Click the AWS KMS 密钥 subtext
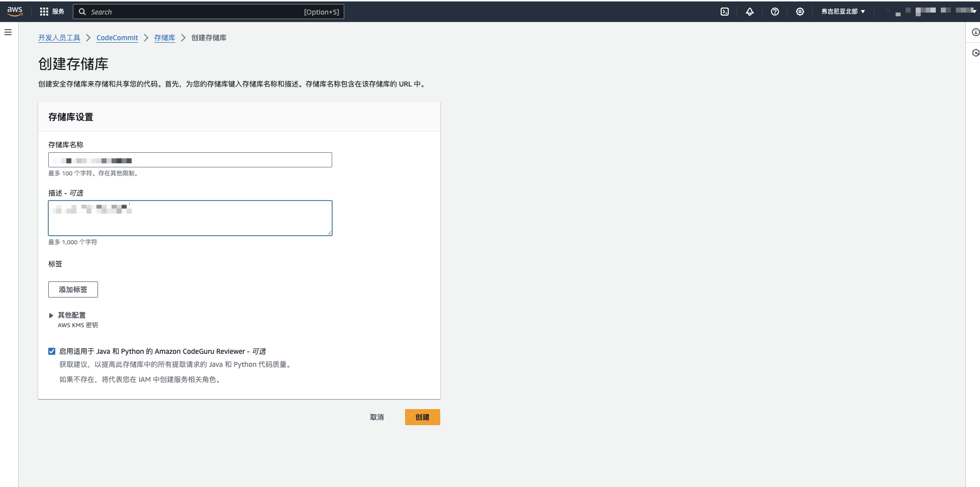 point(78,325)
